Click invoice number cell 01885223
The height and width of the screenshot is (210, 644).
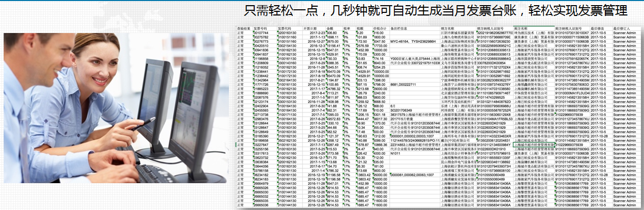(261, 88)
